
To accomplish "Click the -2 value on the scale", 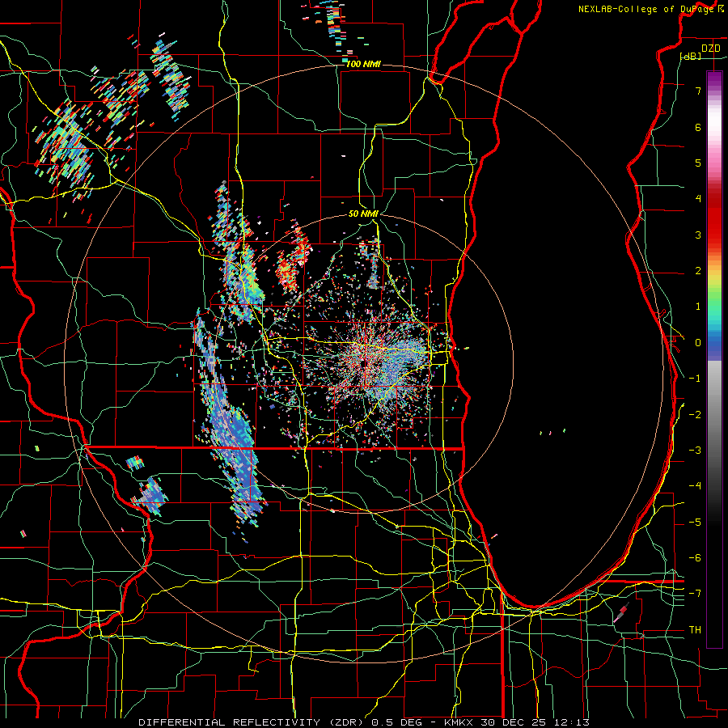I will (695, 414).
